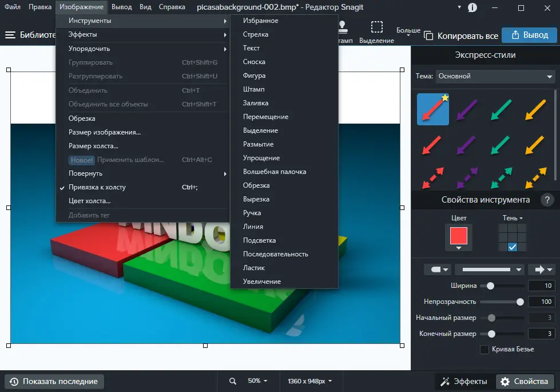
Task: Choose yellow arrow in second style row
Action: 535,145
